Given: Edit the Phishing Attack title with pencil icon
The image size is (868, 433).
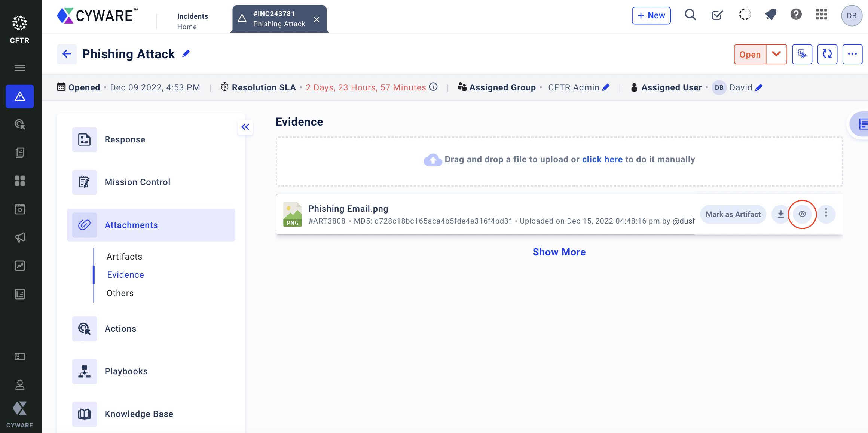Looking at the screenshot, I should [x=186, y=54].
